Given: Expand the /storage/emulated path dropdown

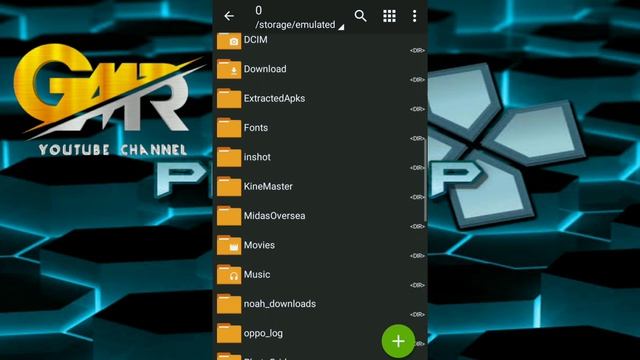Looking at the screenshot, I should 300,25.
